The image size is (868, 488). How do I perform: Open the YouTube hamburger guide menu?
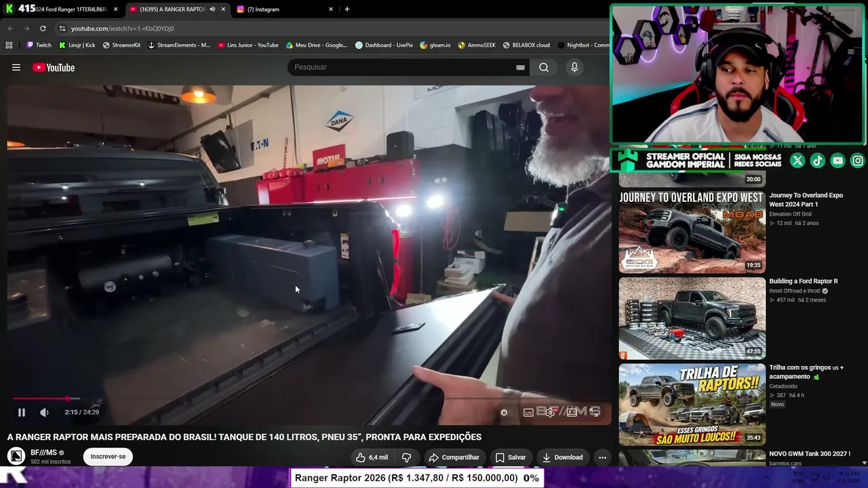click(x=16, y=68)
